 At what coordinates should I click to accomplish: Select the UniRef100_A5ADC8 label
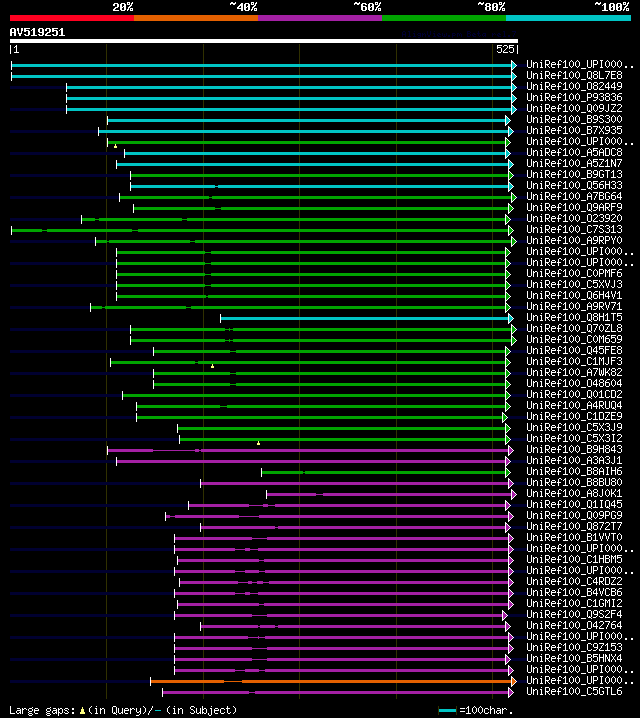574,152
